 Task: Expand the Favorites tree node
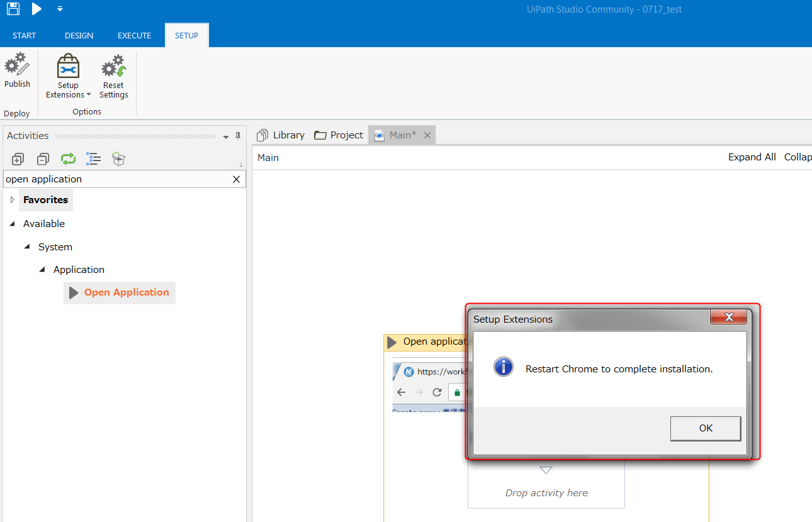pyautogui.click(x=12, y=200)
